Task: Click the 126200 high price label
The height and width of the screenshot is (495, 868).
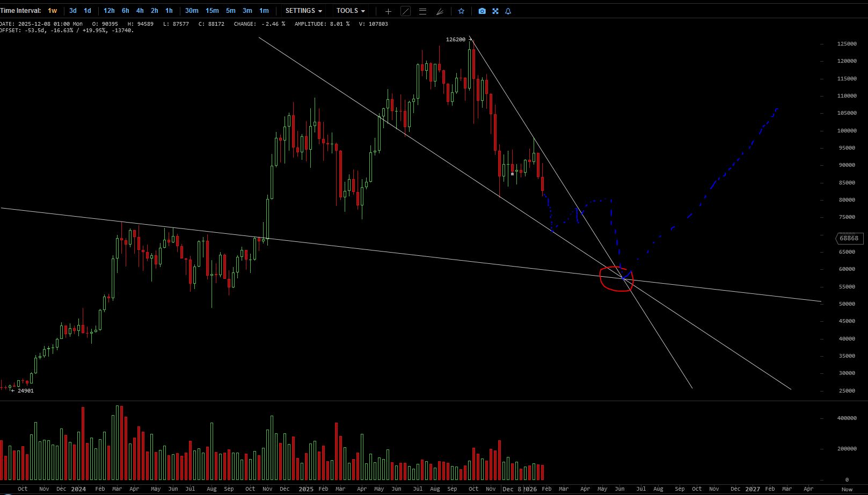Action: 456,40
